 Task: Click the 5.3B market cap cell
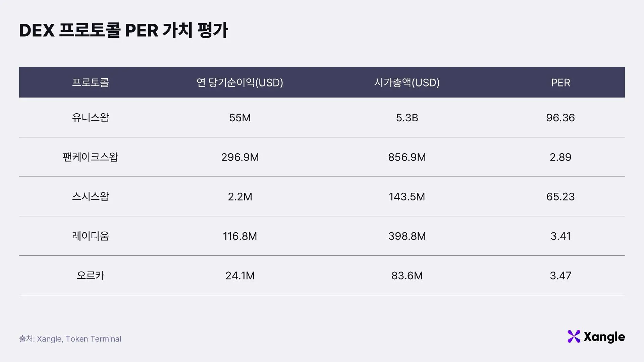click(407, 118)
